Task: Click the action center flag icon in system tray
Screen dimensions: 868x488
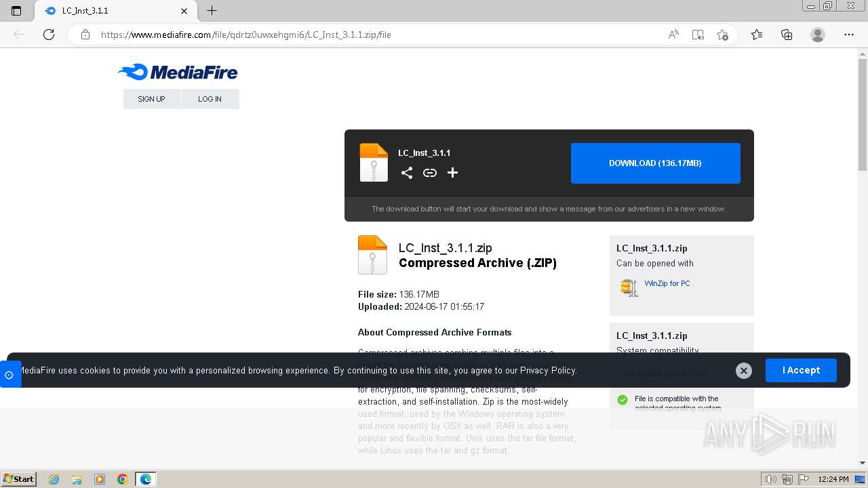Action: [x=802, y=479]
